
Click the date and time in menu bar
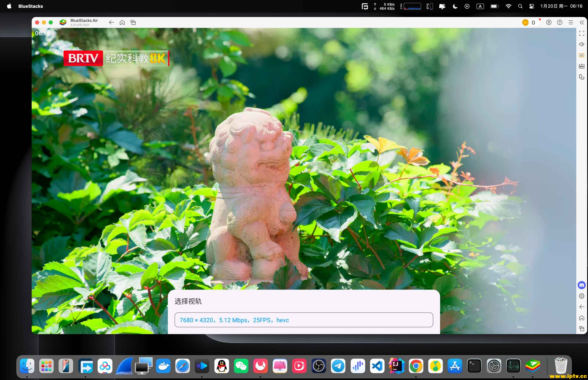pyautogui.click(x=561, y=6)
